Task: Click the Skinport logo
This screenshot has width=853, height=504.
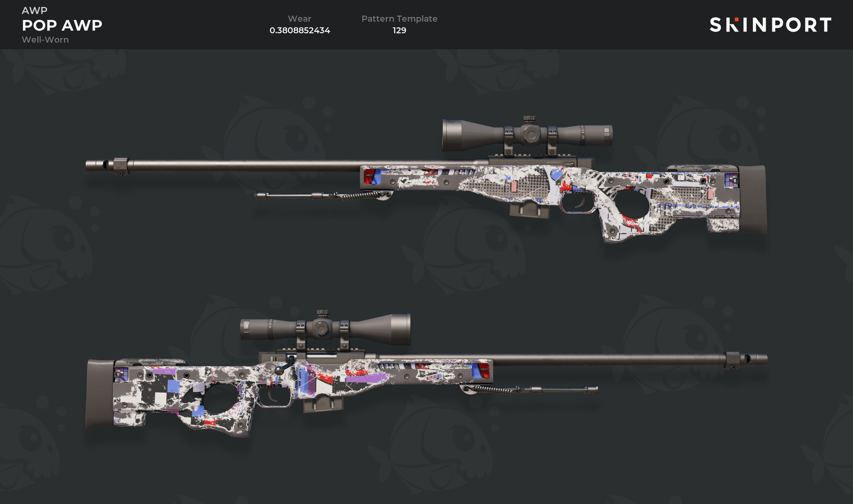Action: 770,25
